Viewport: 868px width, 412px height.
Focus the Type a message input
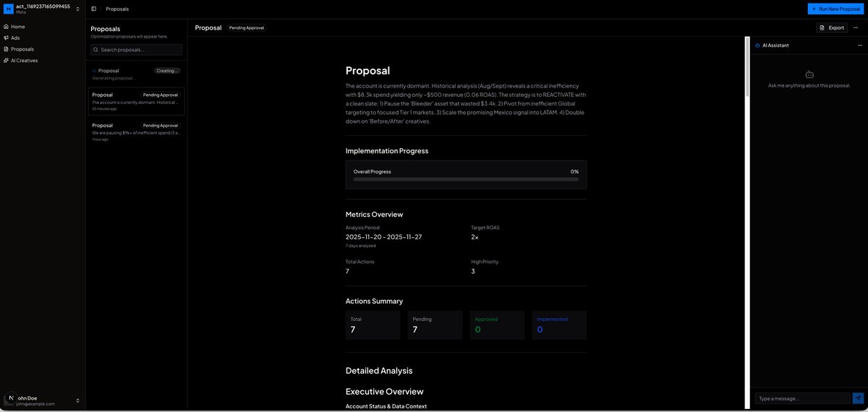803,398
